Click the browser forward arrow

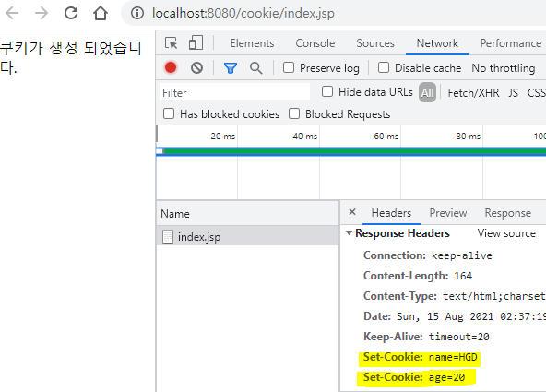point(42,13)
